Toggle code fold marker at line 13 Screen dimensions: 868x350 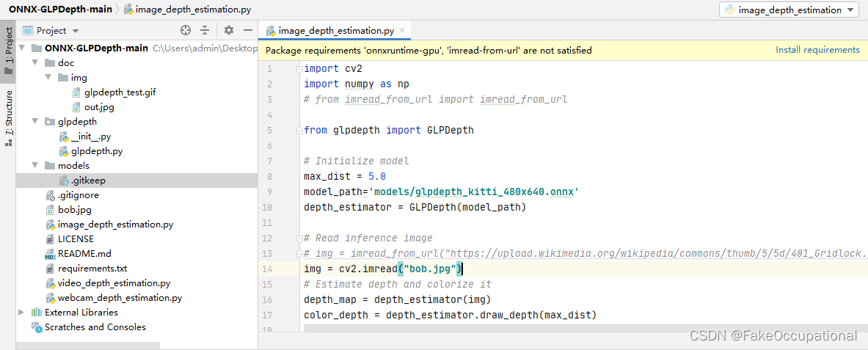(300, 254)
